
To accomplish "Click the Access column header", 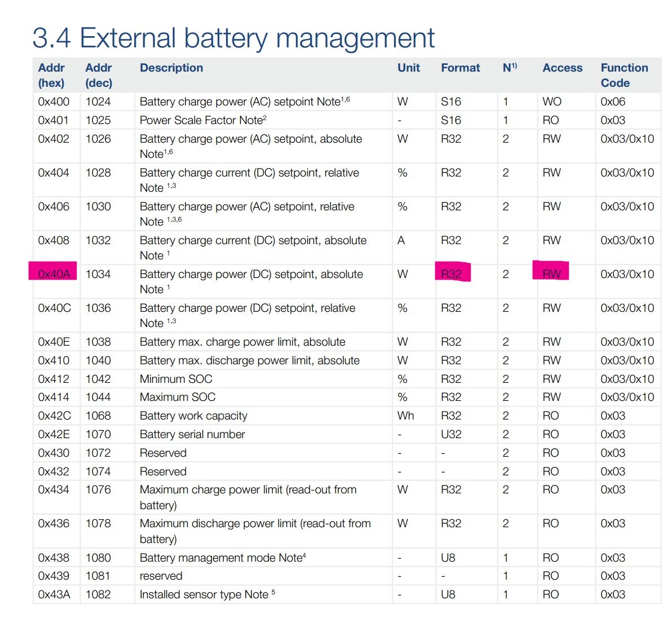I will [x=562, y=68].
